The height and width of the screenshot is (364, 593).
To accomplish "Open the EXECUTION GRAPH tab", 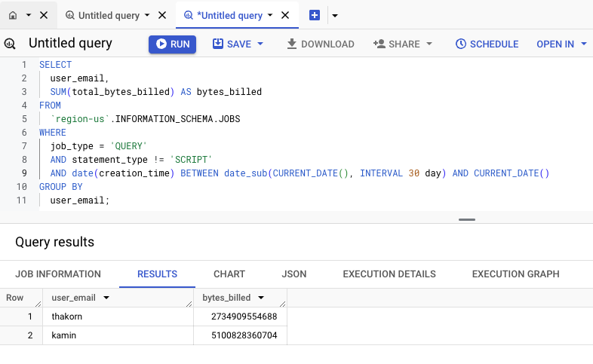I will click(515, 274).
